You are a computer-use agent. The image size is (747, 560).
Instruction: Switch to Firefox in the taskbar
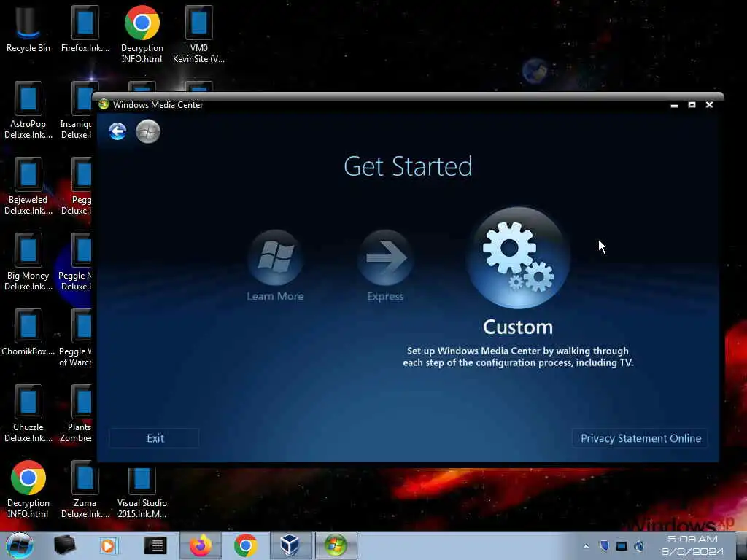(201, 545)
